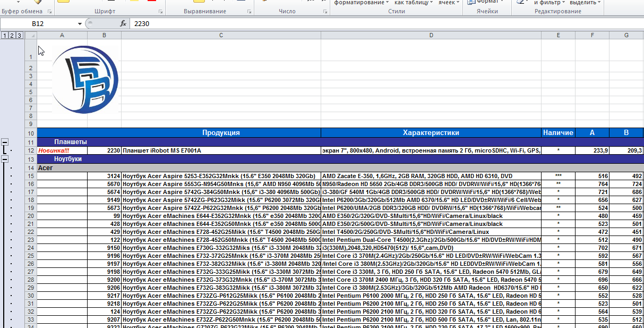Select column D header
The height and width of the screenshot is (328, 644).
pyautogui.click(x=431, y=36)
